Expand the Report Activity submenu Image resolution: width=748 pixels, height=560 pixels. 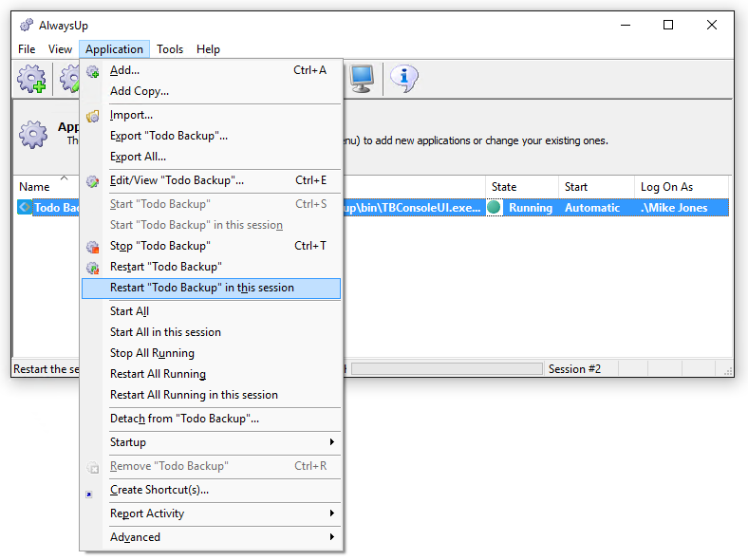(212, 513)
